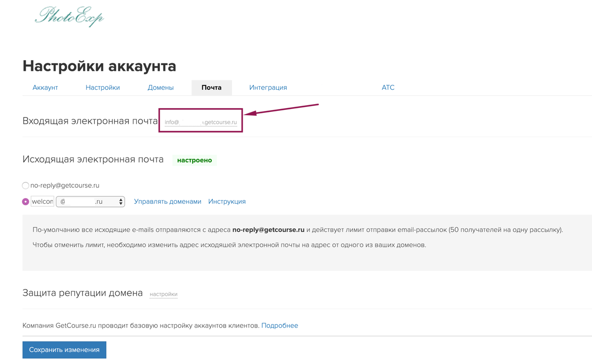Click the PhotoExp logo

[69, 16]
